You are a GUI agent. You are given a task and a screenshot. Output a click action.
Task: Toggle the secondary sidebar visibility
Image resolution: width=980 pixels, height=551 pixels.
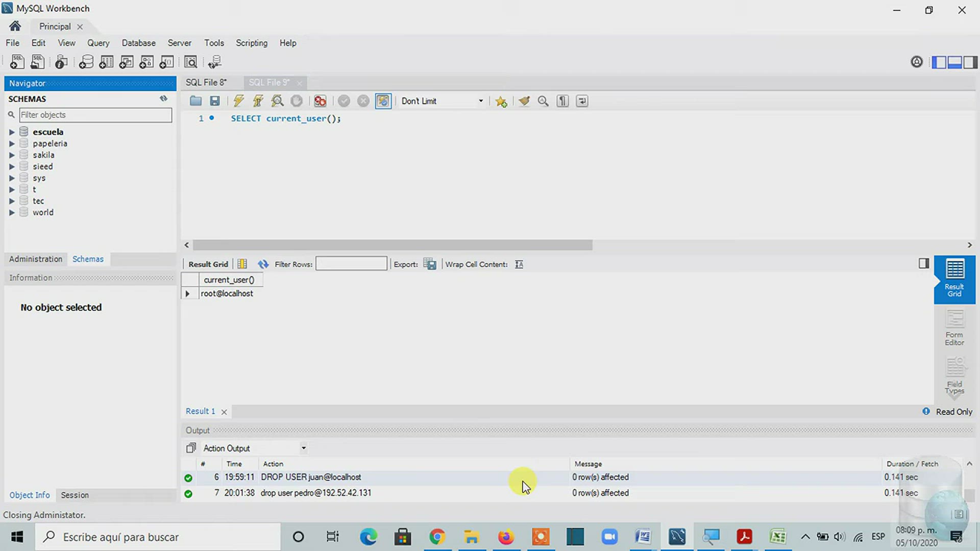970,62
